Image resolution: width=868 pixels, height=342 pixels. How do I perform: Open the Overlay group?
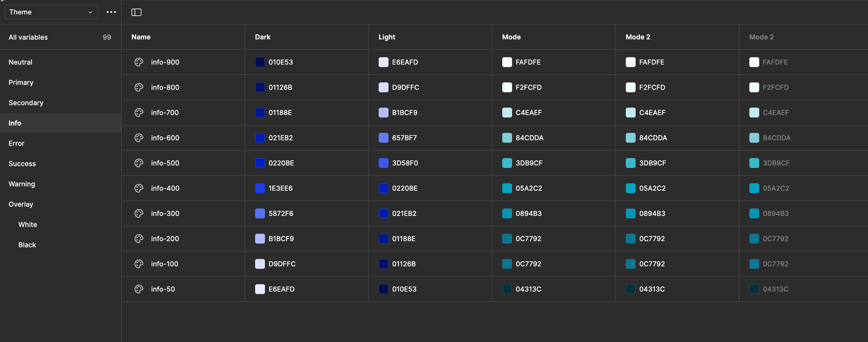click(x=60, y=204)
